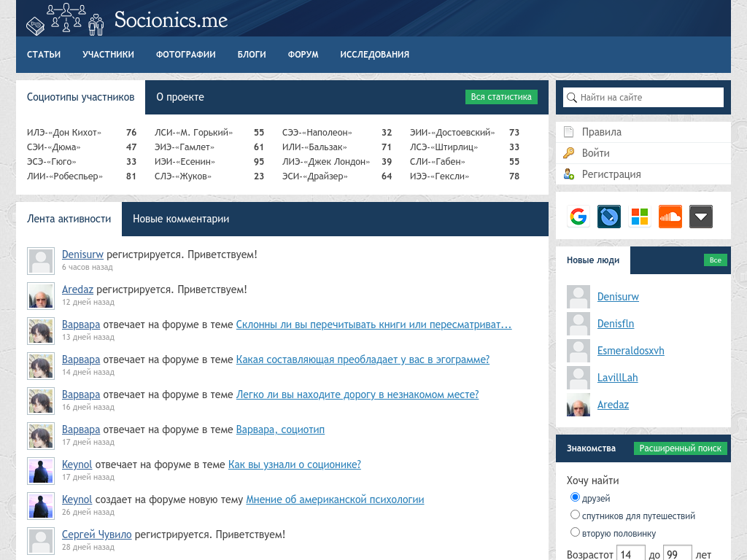This screenshot has height=560, width=747.
Task: Open topic Мнение об американской психологии
Action: (335, 499)
